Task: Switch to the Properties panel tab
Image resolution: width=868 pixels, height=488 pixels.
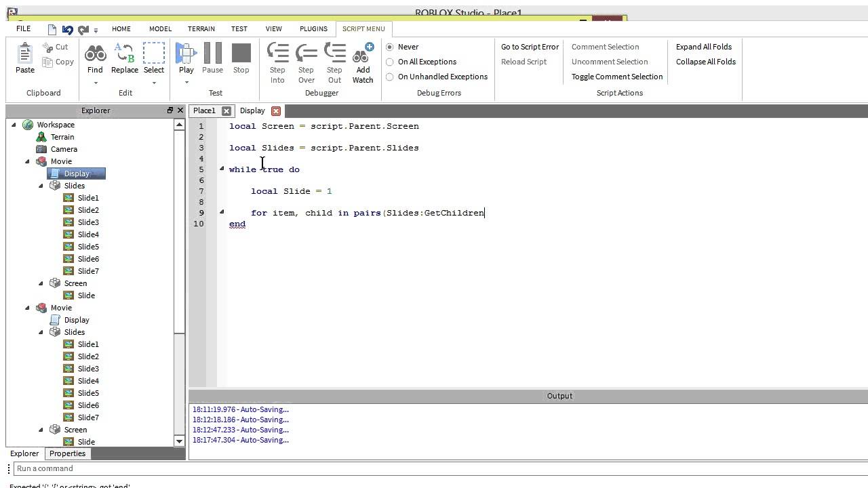Action: (68, 453)
